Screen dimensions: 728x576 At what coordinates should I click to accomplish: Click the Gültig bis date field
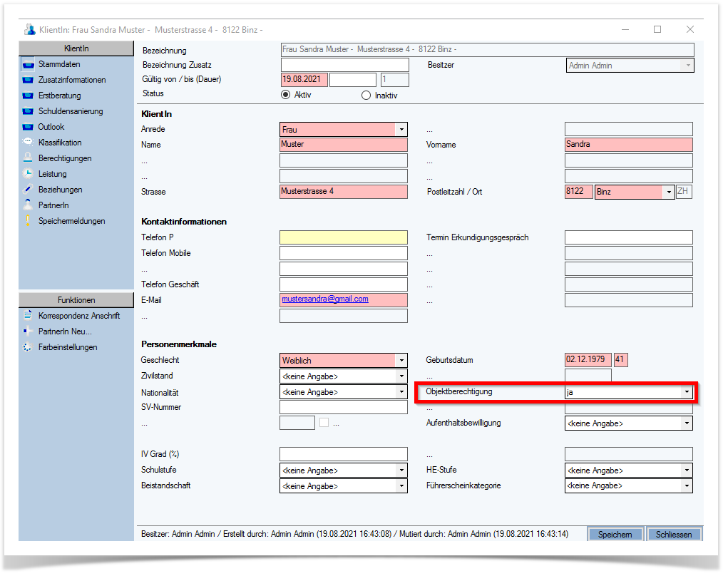coord(353,79)
